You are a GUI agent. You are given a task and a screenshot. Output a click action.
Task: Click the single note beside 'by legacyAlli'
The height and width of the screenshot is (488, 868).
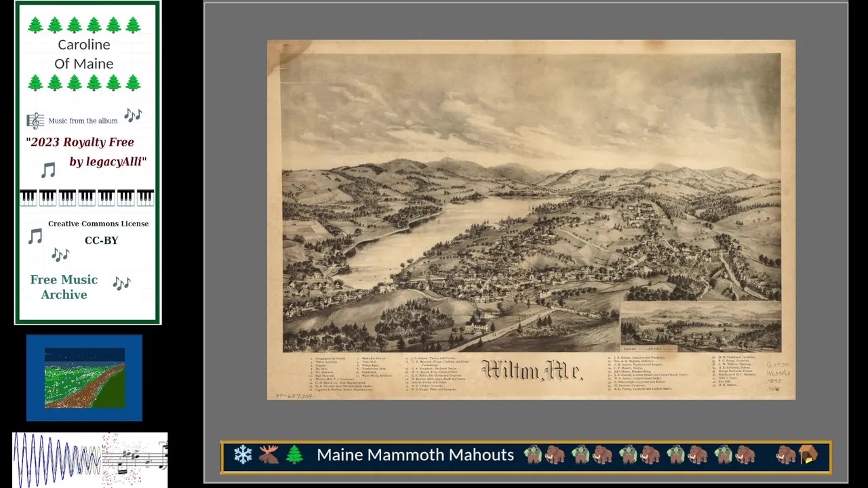point(47,169)
